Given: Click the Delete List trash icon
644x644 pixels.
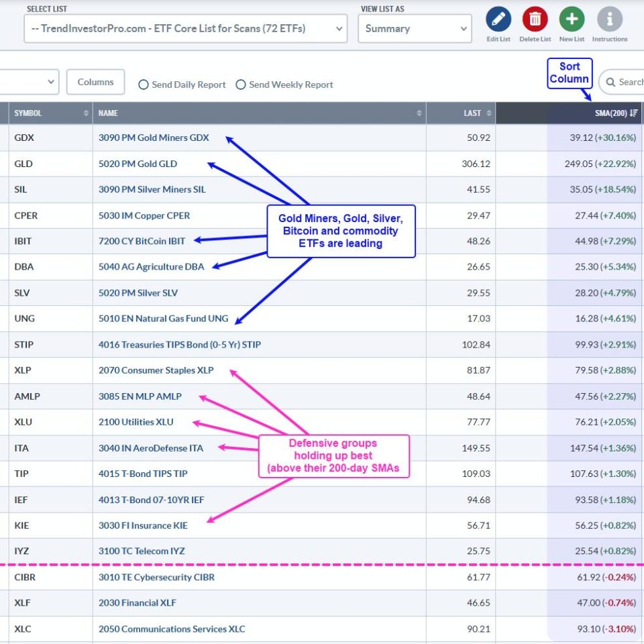Looking at the screenshot, I should 535,19.
